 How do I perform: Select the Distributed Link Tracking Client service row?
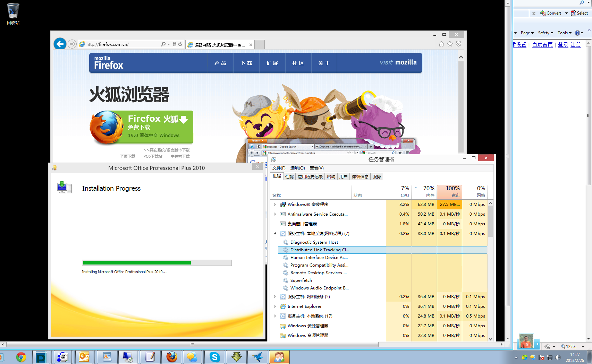coord(382,250)
